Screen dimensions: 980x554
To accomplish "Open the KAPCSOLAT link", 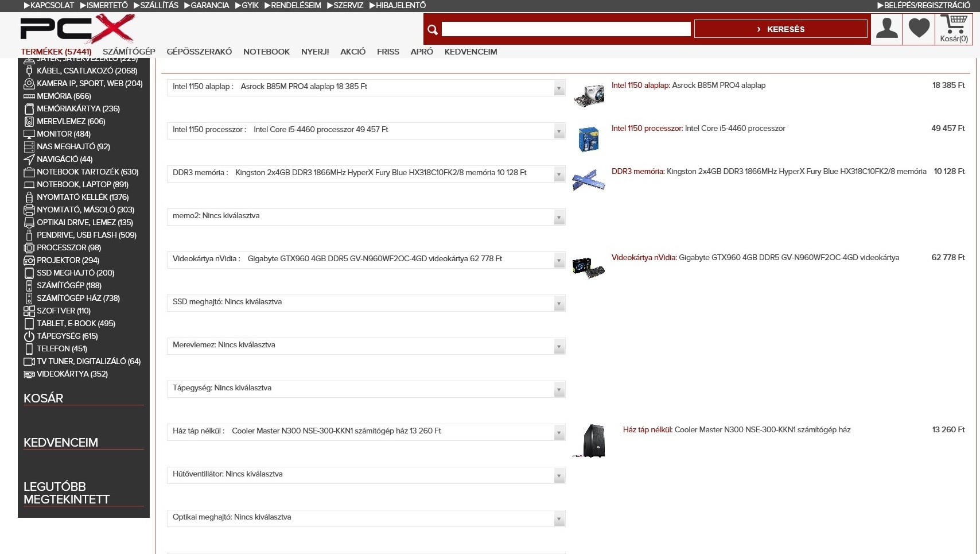I will point(49,5).
